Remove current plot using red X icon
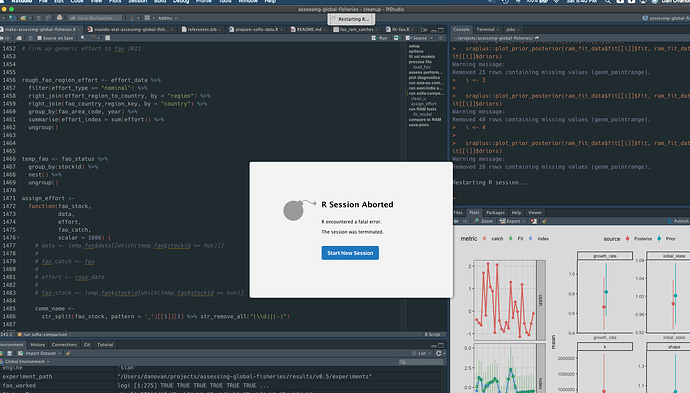690x393 pixels. tap(533, 221)
